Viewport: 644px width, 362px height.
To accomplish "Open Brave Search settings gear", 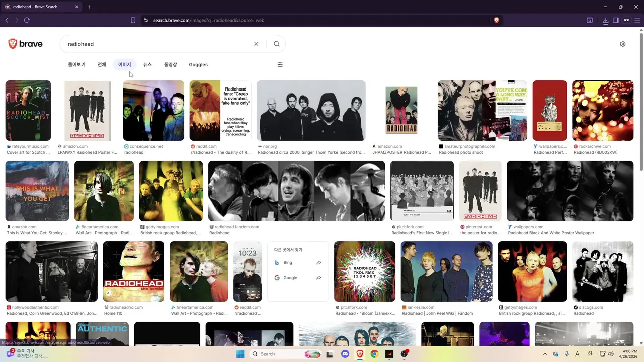I will pyautogui.click(x=623, y=44).
